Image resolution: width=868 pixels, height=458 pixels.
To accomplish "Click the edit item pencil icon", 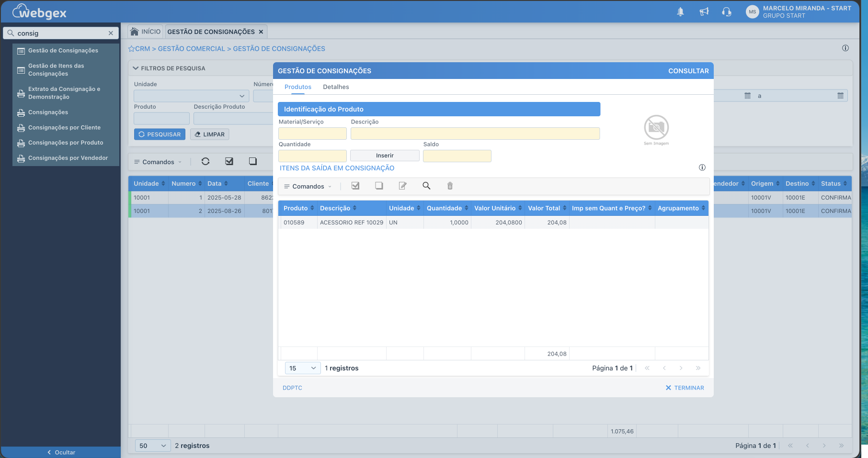I will pyautogui.click(x=403, y=186).
